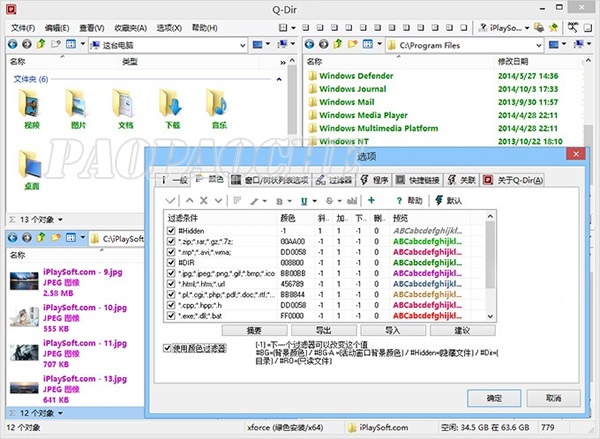Click the 摘要 button

(254, 330)
